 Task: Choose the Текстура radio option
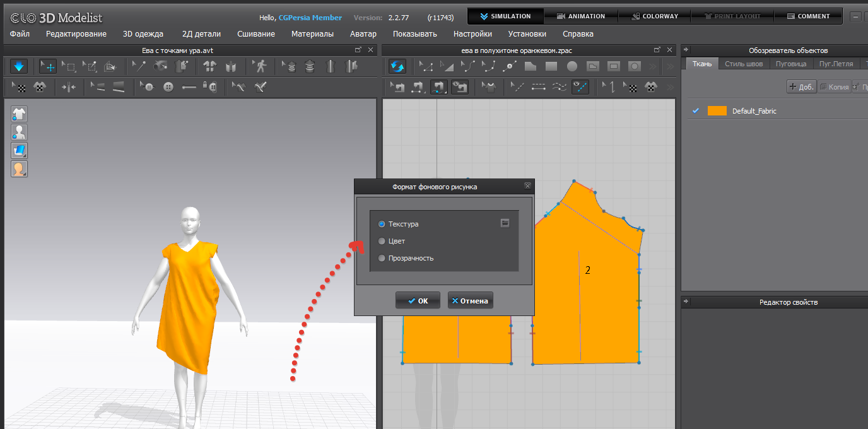382,224
